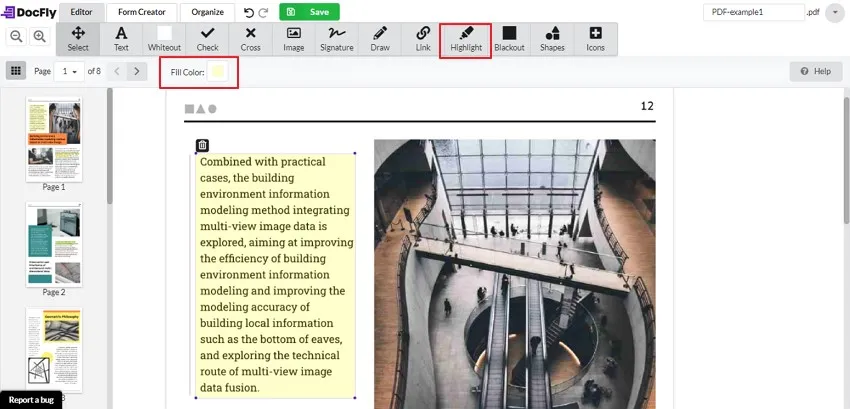Open Page 2 thumbnail in sidebar

tap(54, 245)
